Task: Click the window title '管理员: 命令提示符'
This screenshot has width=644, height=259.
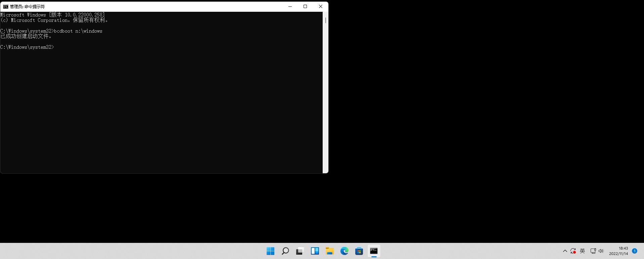Action: point(28,6)
